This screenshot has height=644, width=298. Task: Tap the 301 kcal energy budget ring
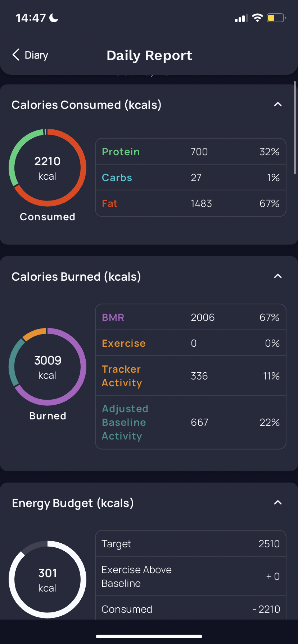[48, 579]
